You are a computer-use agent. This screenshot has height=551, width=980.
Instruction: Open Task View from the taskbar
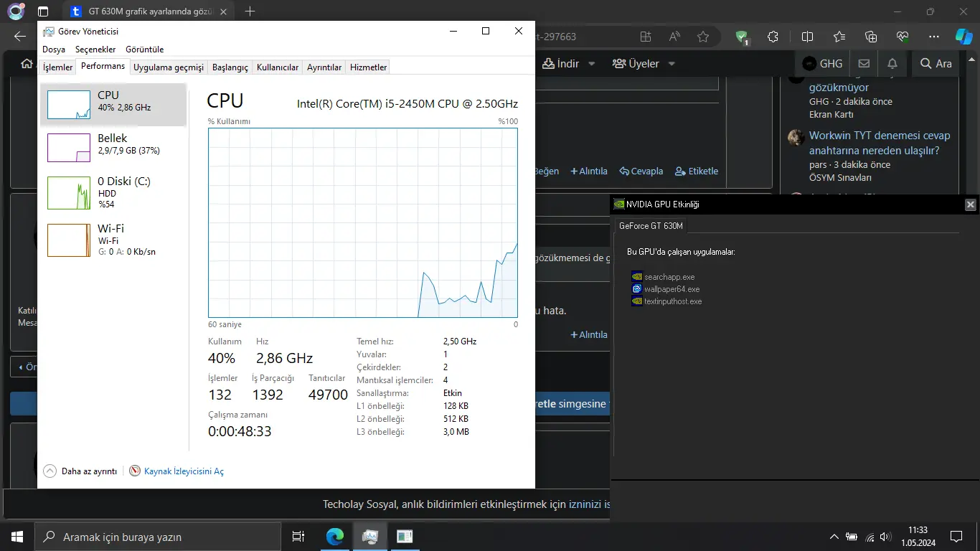pyautogui.click(x=298, y=537)
